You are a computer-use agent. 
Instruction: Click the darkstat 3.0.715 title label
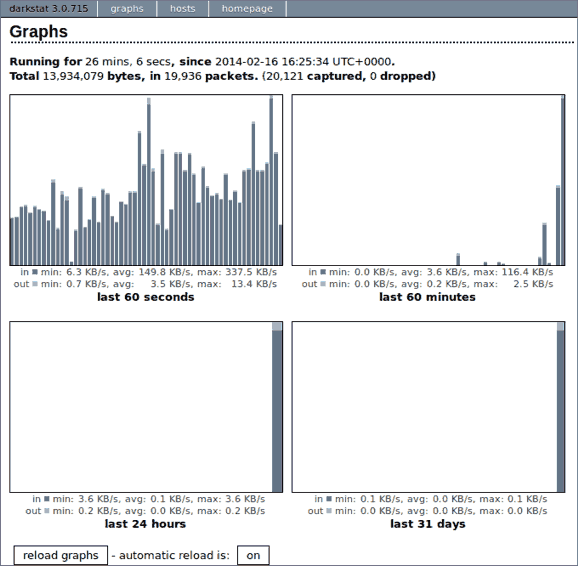tap(49, 8)
